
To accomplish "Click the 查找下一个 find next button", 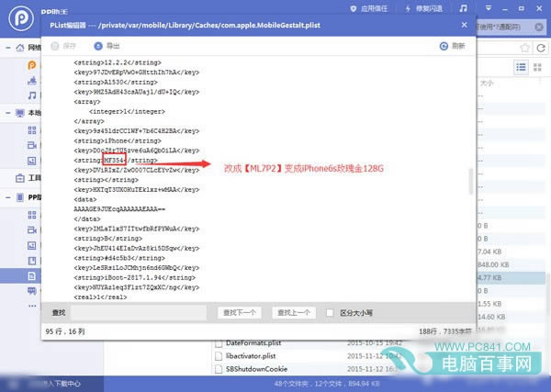I will 240,313.
